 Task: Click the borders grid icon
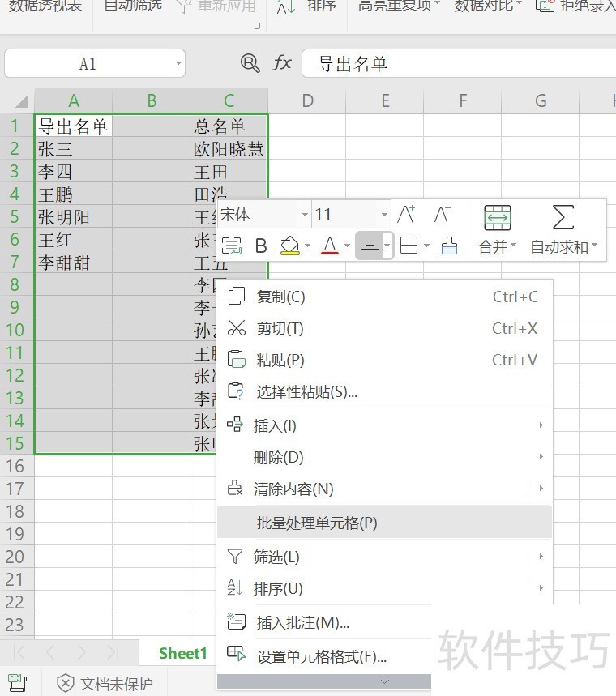click(409, 245)
